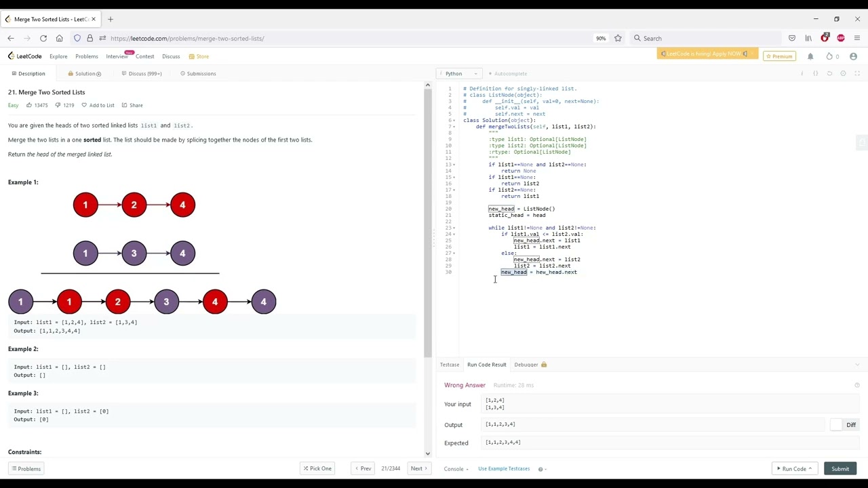The image size is (868, 488).
Task: Open the notifications bell
Action: [810, 56]
